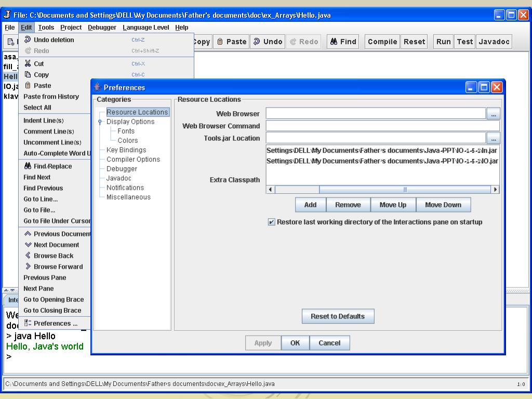Select Colors under Display Options
The width and height of the screenshot is (532, 399).
point(128,140)
